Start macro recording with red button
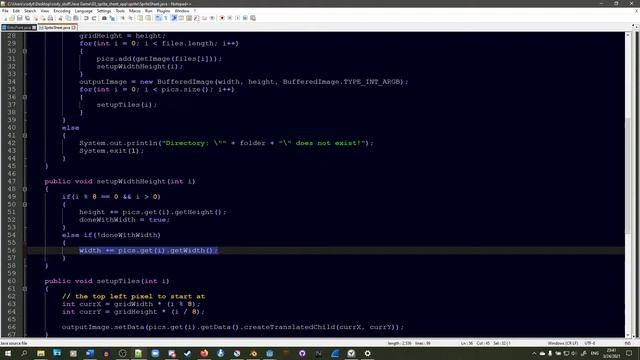 222,18
